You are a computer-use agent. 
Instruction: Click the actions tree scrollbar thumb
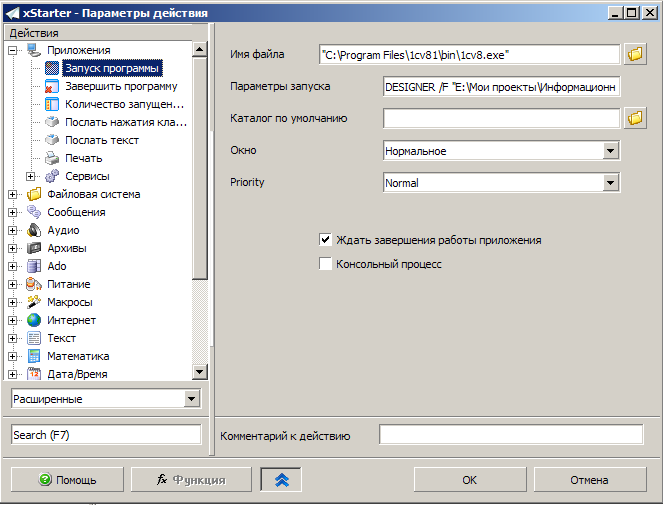(x=200, y=168)
